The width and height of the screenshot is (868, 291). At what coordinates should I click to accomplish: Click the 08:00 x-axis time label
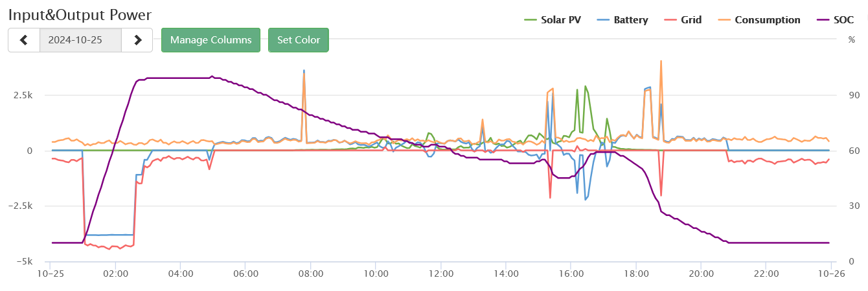(310, 274)
